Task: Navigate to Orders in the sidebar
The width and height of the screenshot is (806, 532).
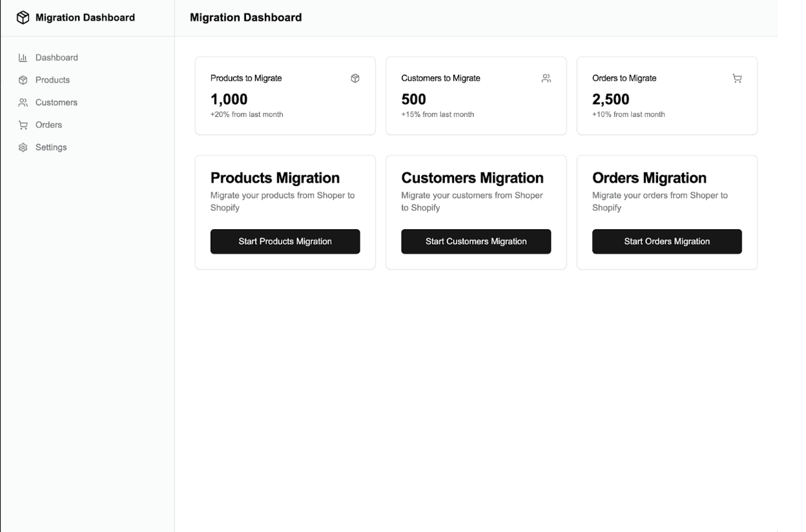Action: (x=48, y=125)
